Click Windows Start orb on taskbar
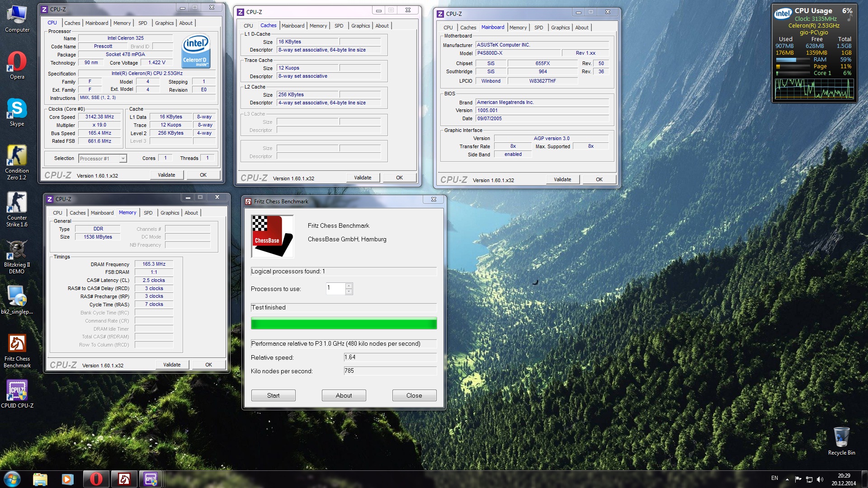 pos(12,479)
